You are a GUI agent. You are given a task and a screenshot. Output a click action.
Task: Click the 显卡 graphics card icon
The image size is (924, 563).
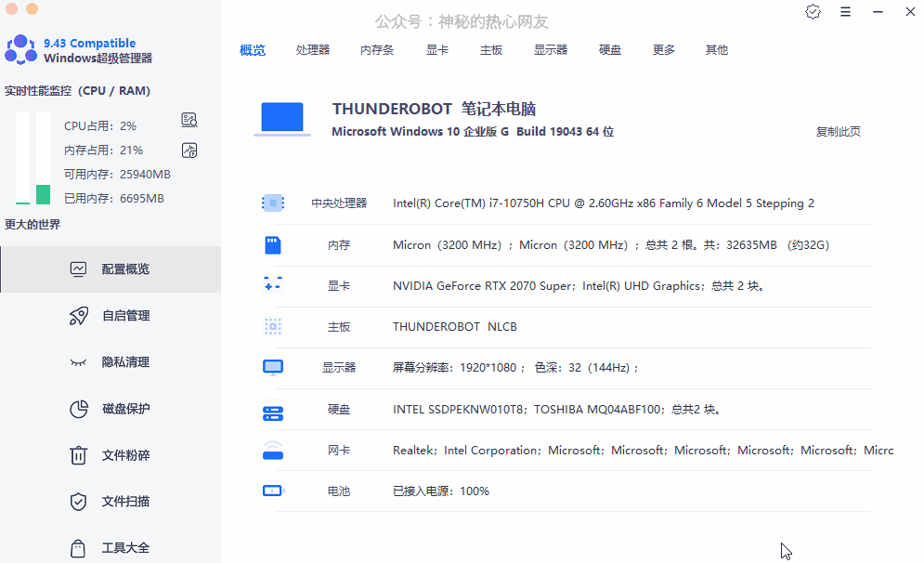click(x=273, y=285)
